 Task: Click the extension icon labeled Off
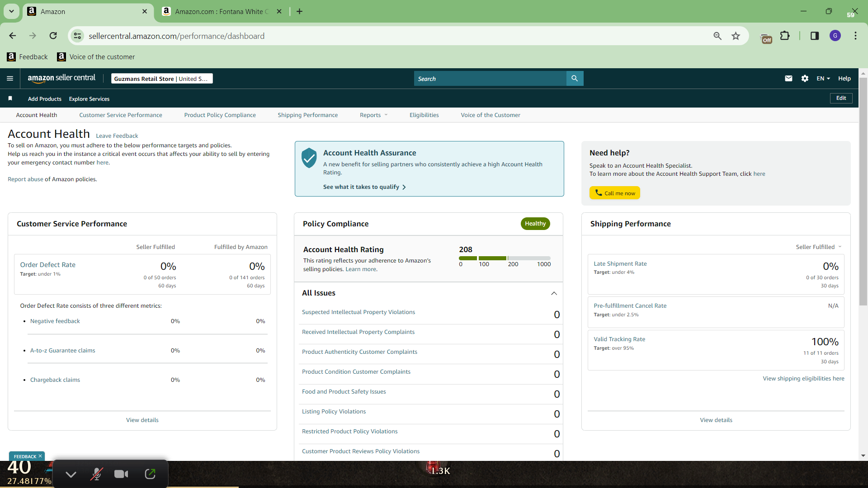(766, 39)
